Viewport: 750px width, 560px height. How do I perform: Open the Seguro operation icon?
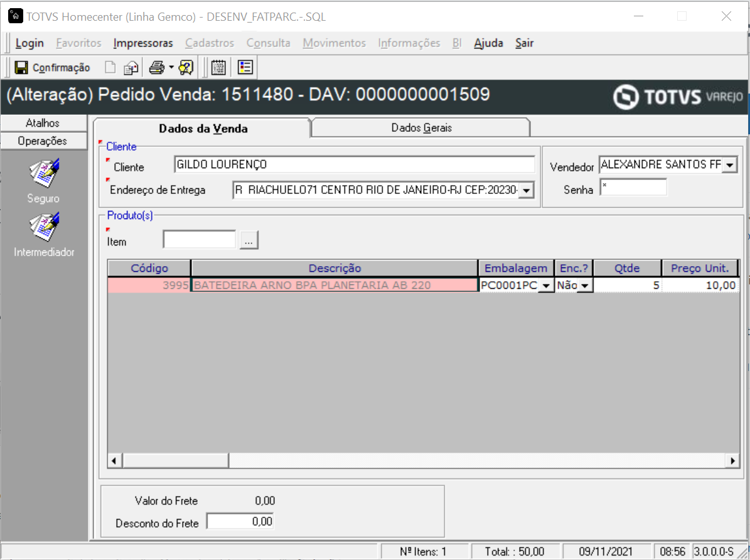pos(43,173)
